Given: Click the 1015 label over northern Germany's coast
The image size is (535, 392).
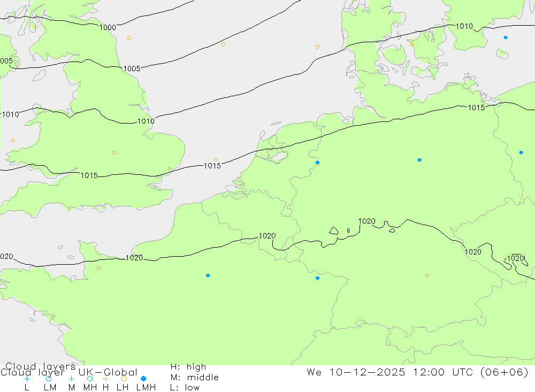Looking at the screenshot, I should [x=476, y=108].
